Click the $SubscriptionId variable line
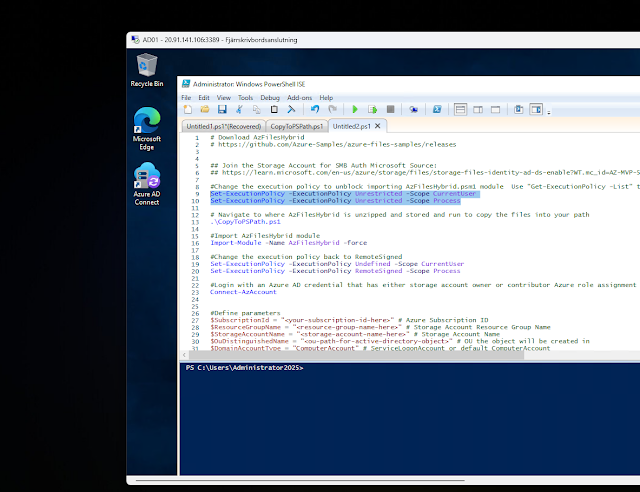 tap(349, 320)
